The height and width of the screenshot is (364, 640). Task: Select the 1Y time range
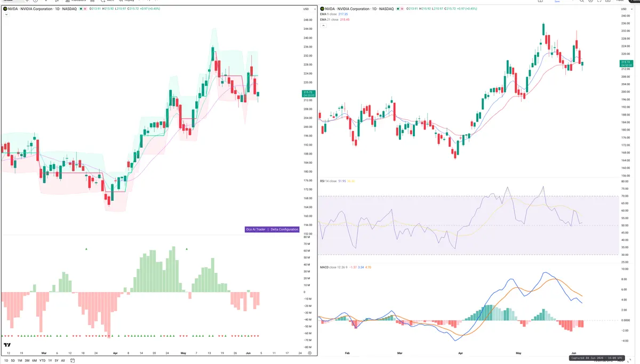(x=50, y=360)
